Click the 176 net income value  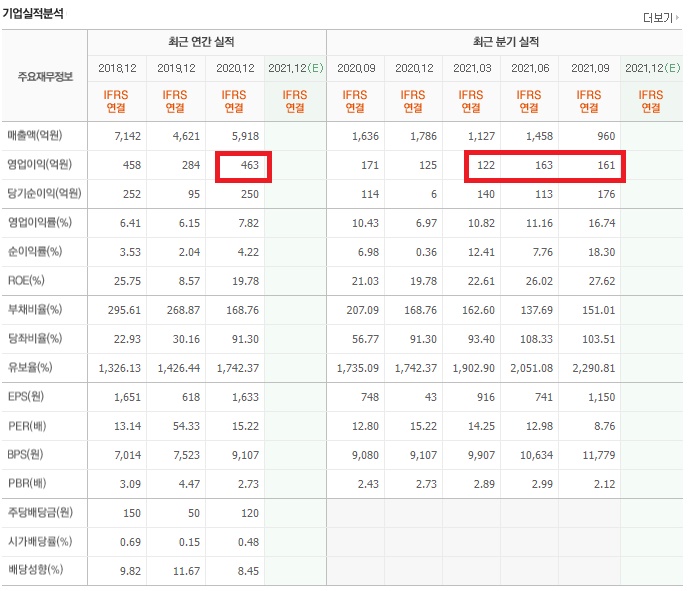606,195
